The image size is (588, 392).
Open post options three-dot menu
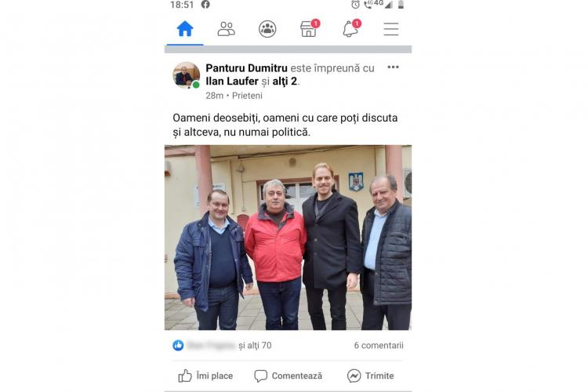pos(393,67)
